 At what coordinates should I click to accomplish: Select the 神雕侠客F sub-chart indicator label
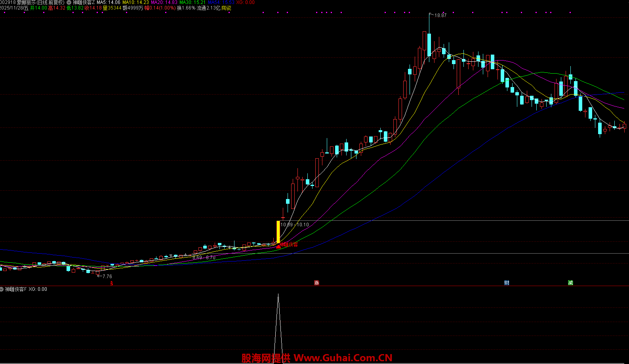[x=16, y=289]
